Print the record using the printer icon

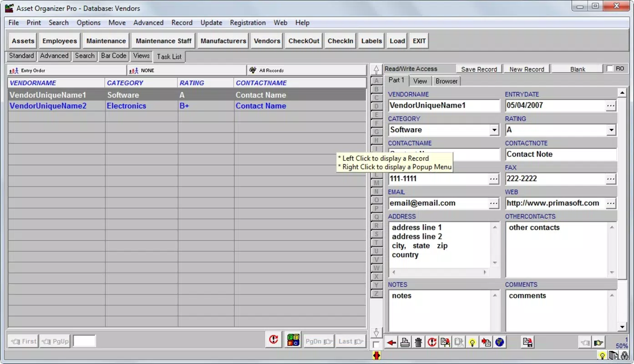click(405, 343)
